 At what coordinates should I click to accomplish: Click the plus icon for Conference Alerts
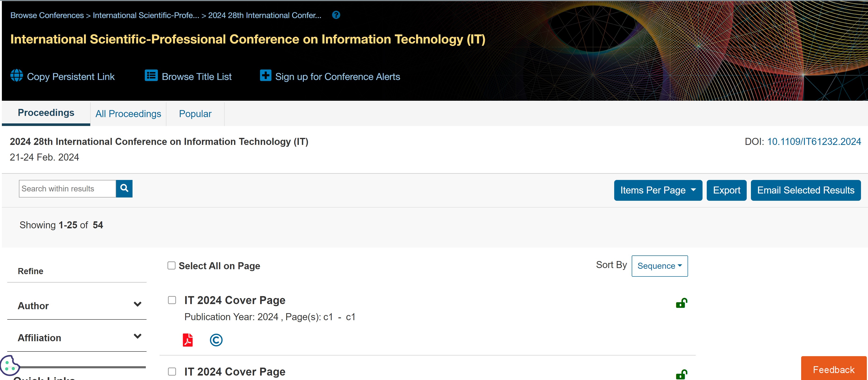[x=265, y=75]
